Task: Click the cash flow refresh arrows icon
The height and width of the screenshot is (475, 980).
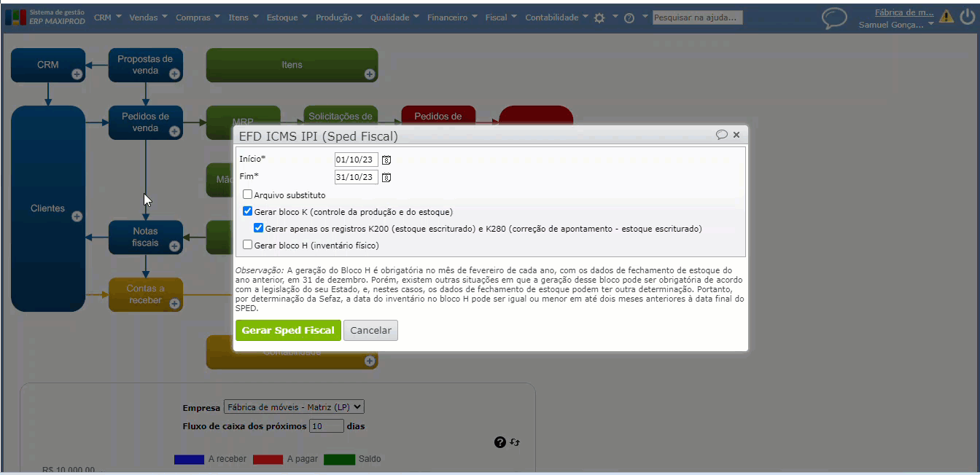Action: (515, 442)
